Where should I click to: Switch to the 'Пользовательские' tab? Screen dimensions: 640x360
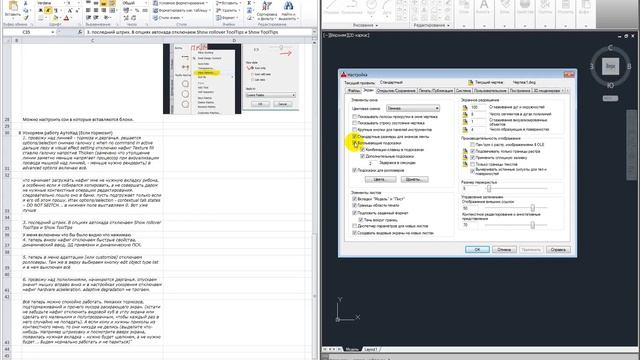click(x=490, y=91)
